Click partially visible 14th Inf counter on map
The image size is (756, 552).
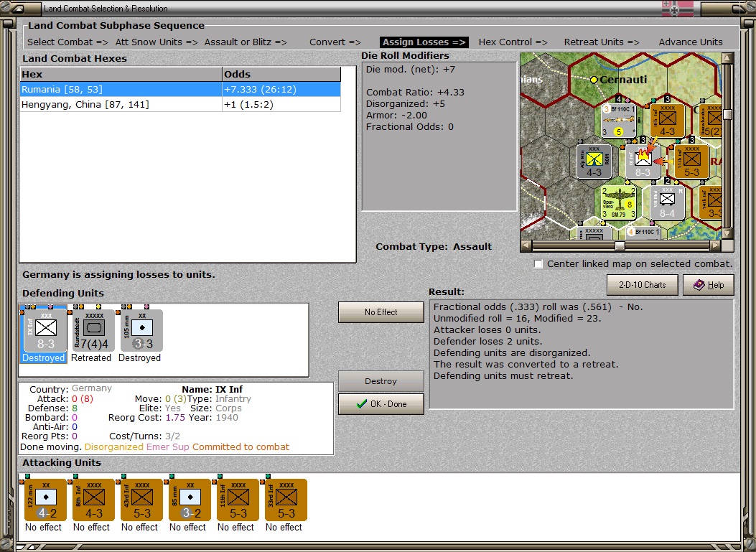710,203
